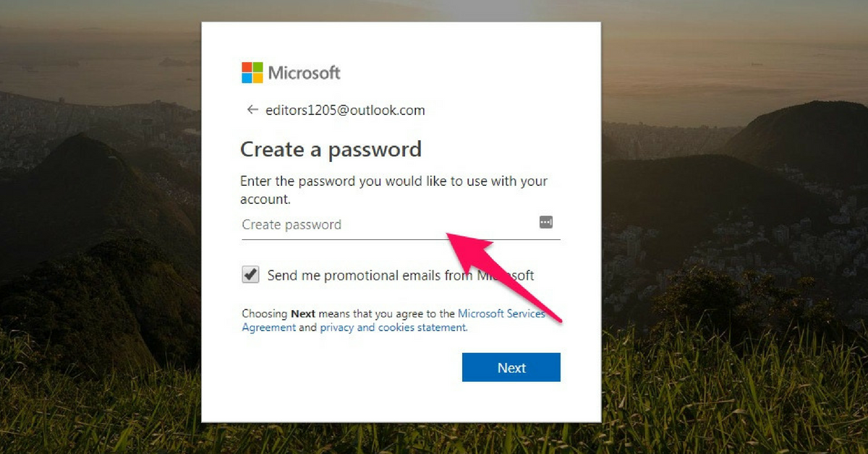Click the 'Create a password' heading
Viewport: 868px width, 454px height.
click(x=331, y=150)
